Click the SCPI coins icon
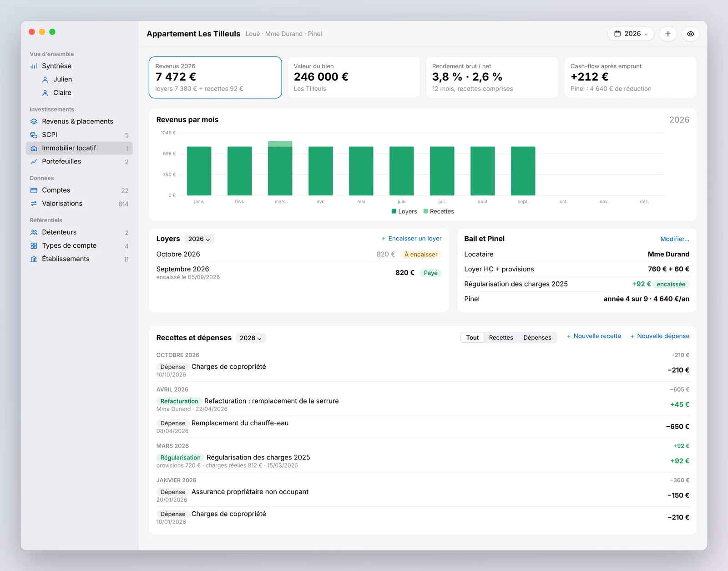The height and width of the screenshot is (571, 728). (34, 135)
